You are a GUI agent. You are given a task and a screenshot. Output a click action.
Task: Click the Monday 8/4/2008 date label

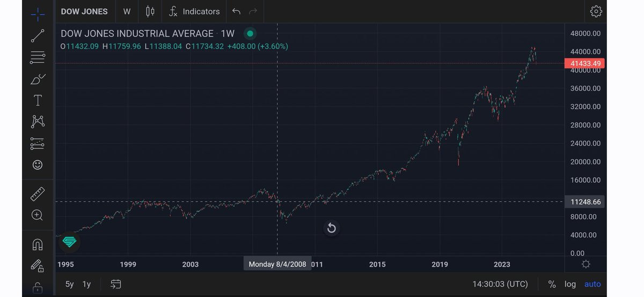click(277, 264)
